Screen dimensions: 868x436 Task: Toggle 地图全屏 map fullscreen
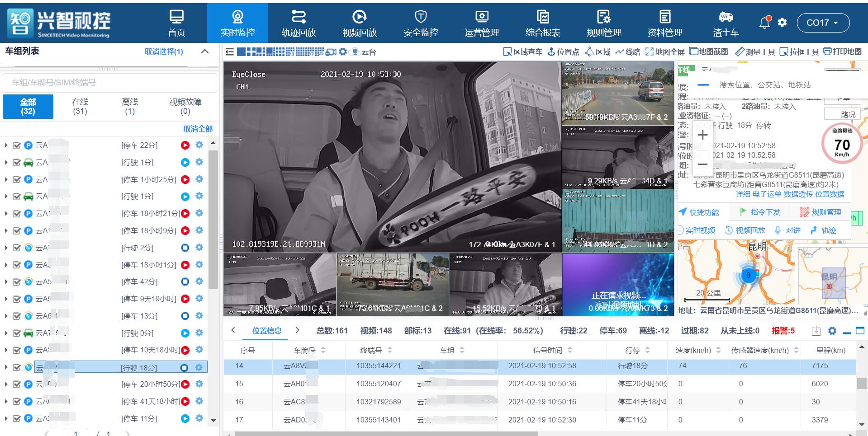click(x=665, y=52)
